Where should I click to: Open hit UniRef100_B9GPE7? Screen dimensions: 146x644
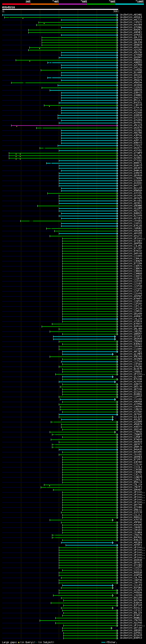coord(131,30)
